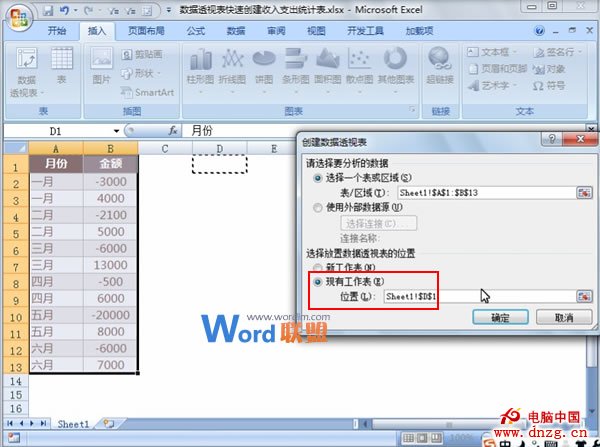Open the Shapes (形状) gallery
This screenshot has height=447, width=600.
coord(140,73)
